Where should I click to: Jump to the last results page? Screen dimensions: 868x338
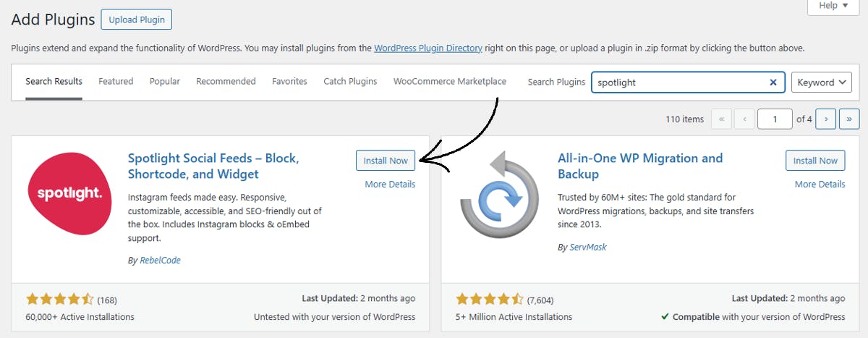tap(849, 119)
